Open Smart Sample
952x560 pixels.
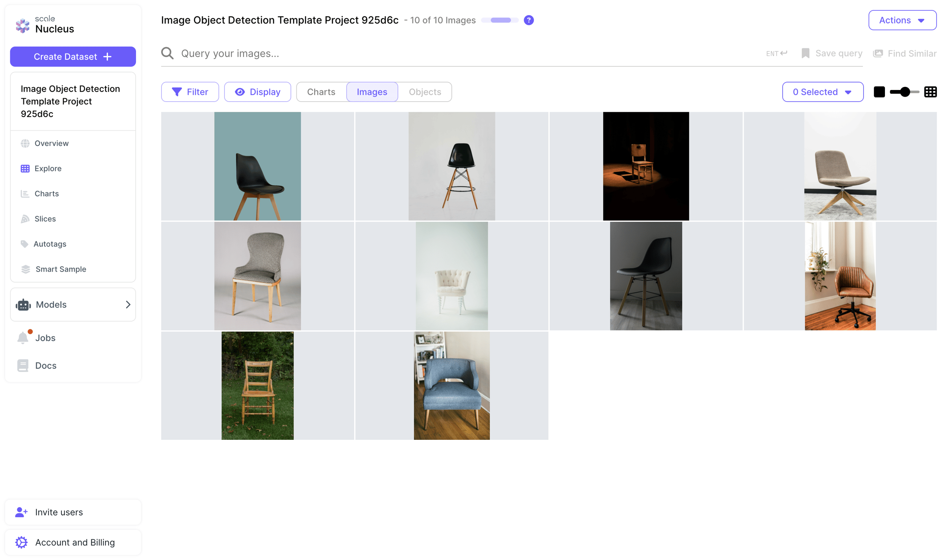[x=61, y=269]
